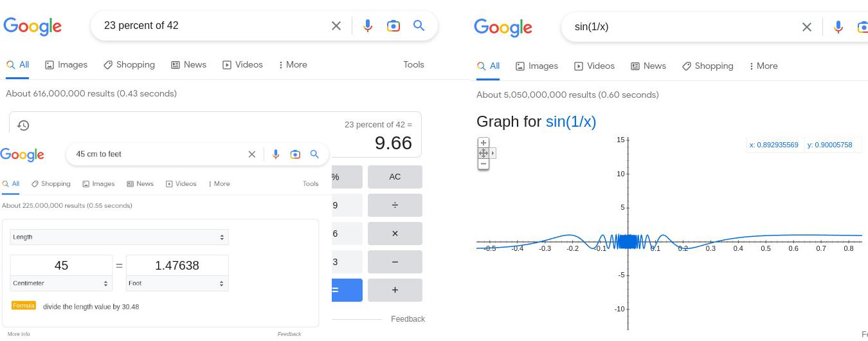Viewport: 868px width, 341px height.
Task: Zoom in on the sin(1/x) graph
Action: pyautogui.click(x=484, y=143)
